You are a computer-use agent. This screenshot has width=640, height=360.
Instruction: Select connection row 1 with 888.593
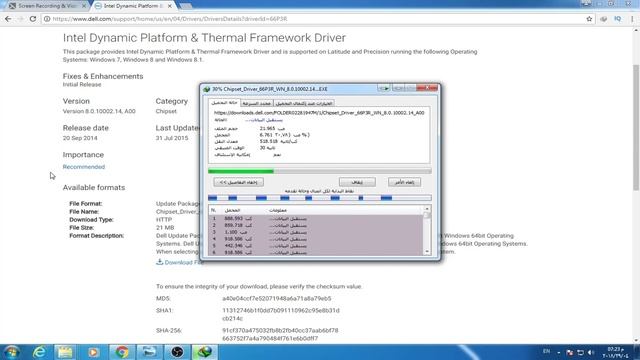coord(316,219)
